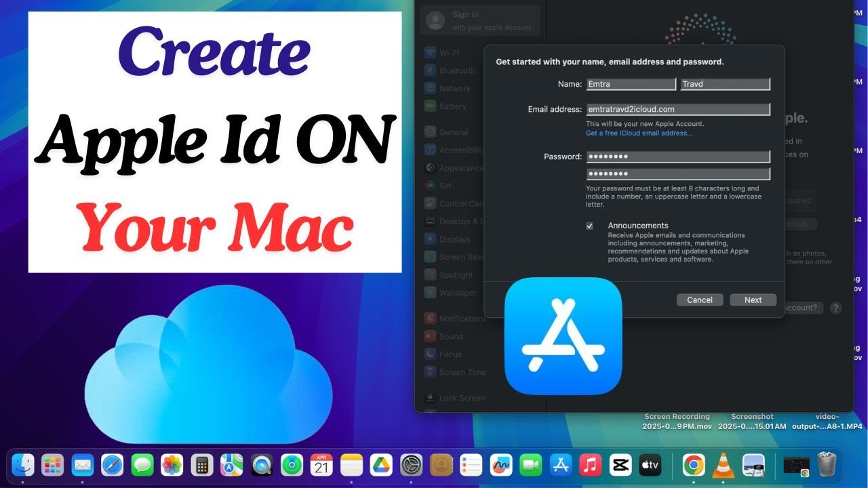Open Preview from the Dock

753,465
